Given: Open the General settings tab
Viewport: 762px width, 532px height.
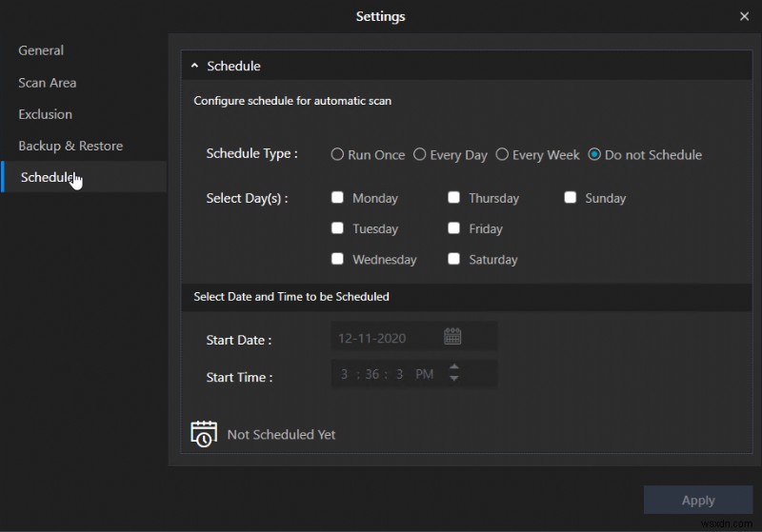Looking at the screenshot, I should click(x=41, y=50).
